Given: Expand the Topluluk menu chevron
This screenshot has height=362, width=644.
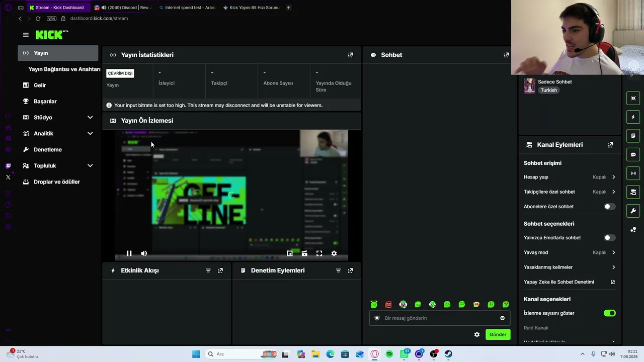Looking at the screenshot, I should click(x=90, y=165).
